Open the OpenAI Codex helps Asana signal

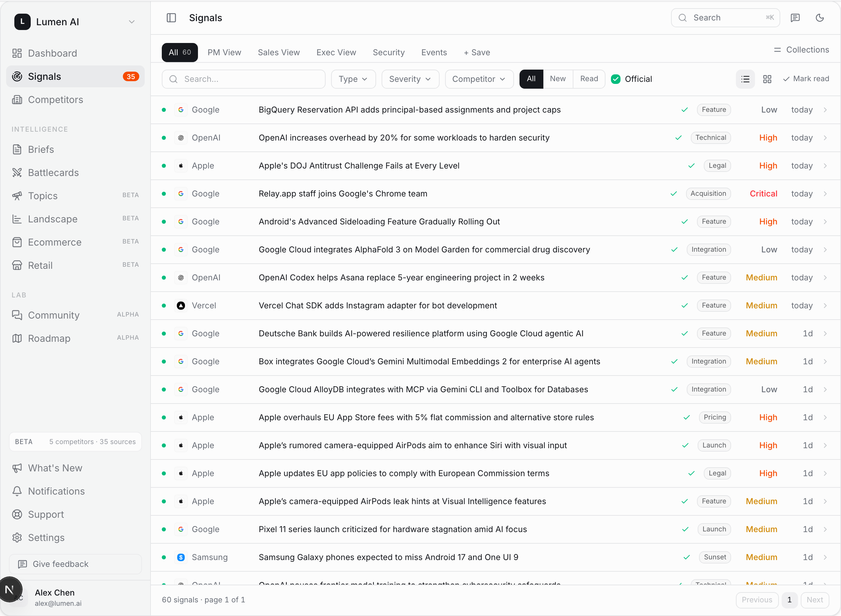click(496, 277)
